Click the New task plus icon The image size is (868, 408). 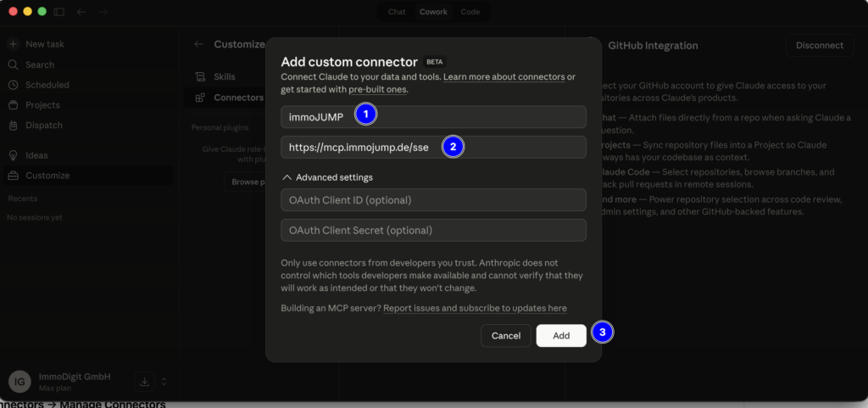click(x=14, y=44)
